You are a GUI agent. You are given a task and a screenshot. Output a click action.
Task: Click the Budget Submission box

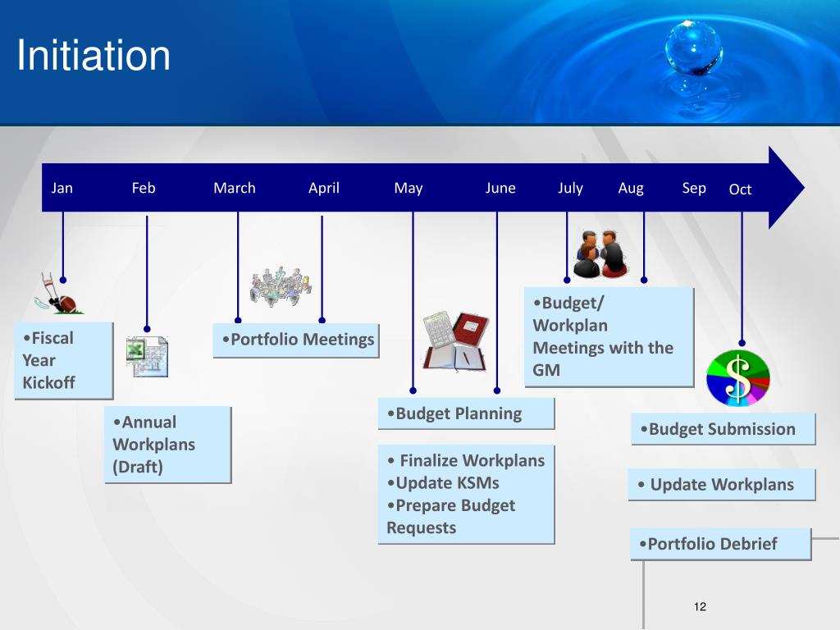(724, 429)
